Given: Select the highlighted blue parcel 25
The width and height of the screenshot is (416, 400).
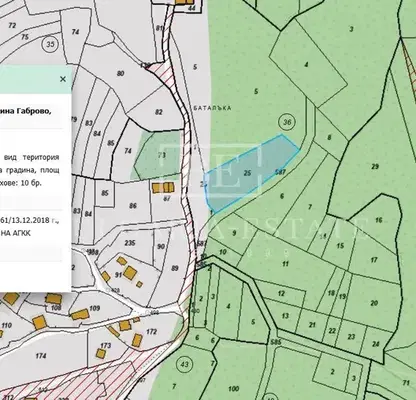Looking at the screenshot, I should click(x=247, y=173).
